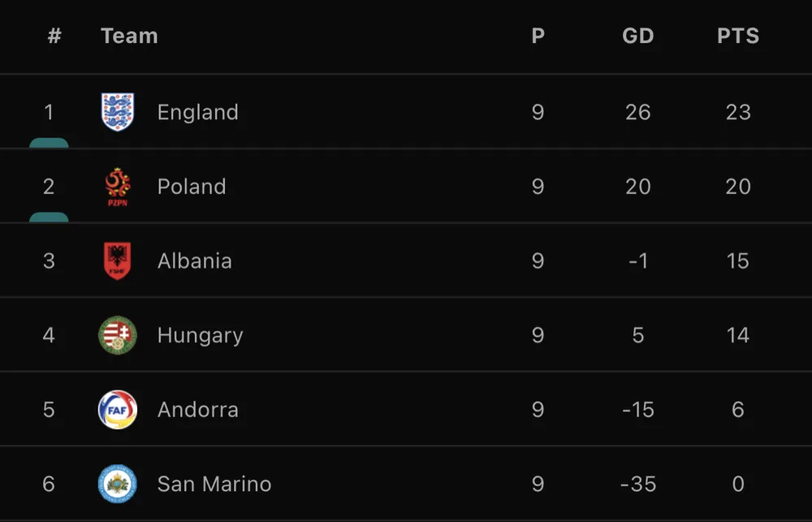Click the Andorra FAF crest icon

click(118, 410)
